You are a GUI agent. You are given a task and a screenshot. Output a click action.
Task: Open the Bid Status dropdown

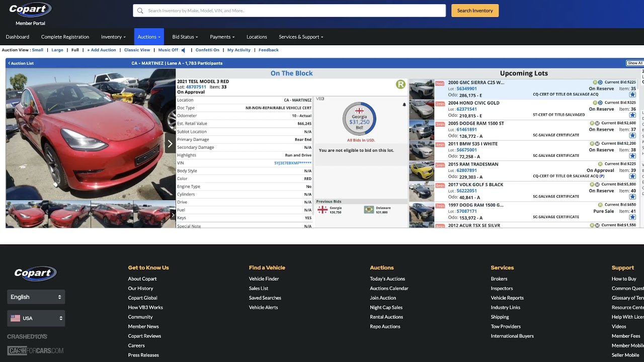(185, 37)
